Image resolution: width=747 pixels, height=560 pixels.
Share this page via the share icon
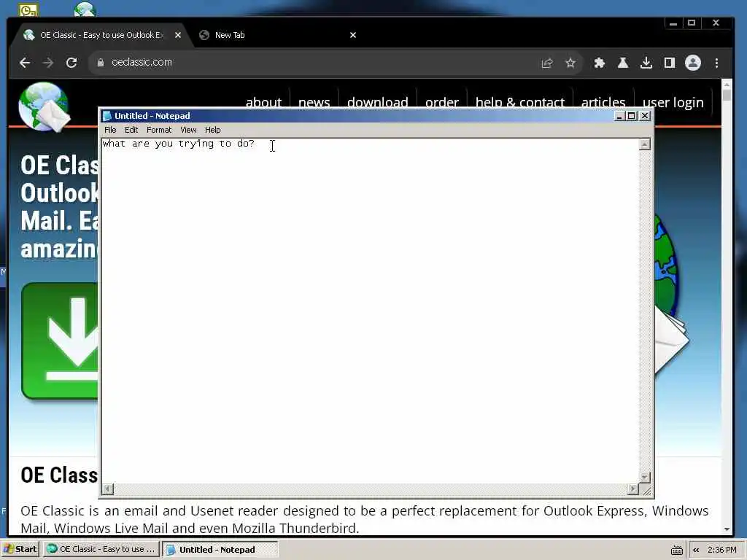click(547, 63)
